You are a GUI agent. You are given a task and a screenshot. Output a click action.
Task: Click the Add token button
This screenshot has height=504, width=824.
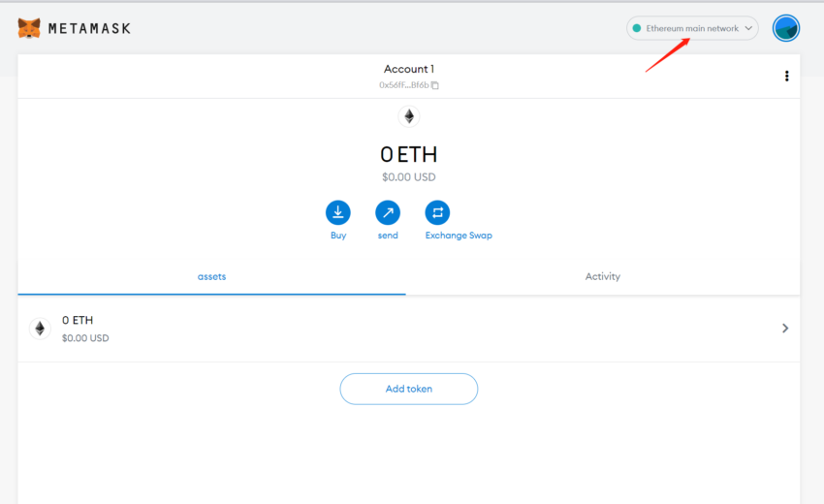[x=409, y=389]
